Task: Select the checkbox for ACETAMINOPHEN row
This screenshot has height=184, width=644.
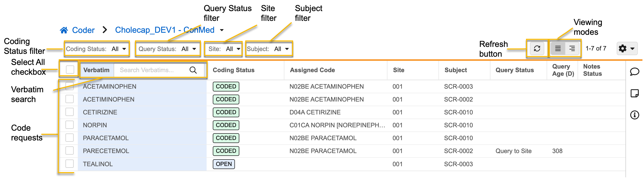Action: tap(70, 86)
